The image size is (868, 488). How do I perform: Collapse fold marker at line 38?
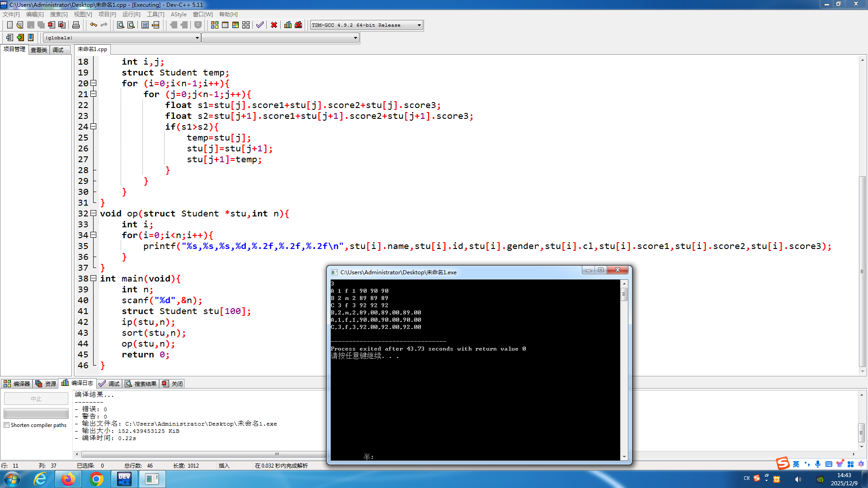coord(94,278)
